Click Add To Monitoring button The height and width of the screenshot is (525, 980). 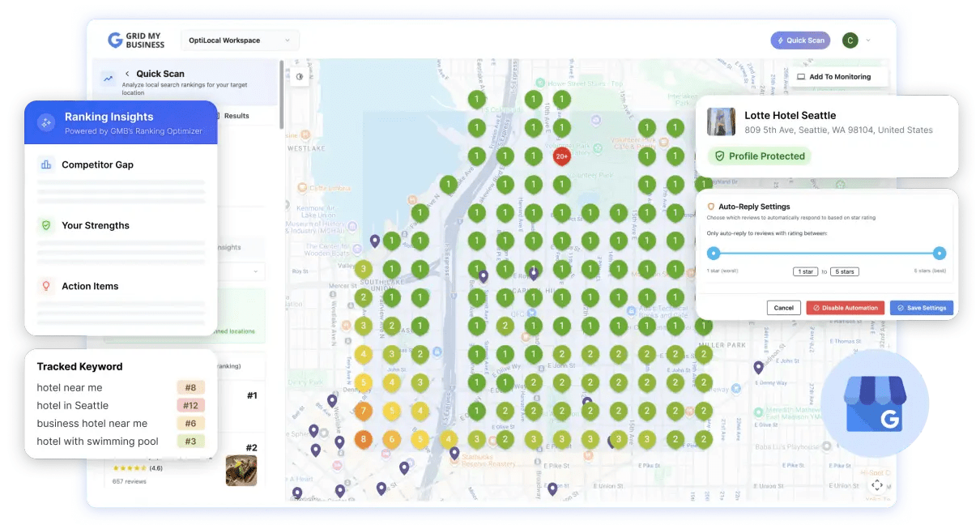[834, 77]
